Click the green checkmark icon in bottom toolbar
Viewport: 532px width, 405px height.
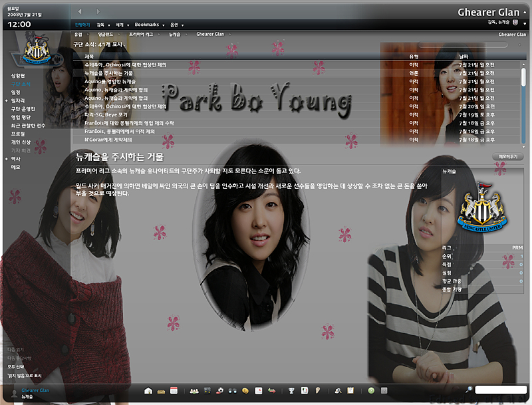tap(372, 390)
